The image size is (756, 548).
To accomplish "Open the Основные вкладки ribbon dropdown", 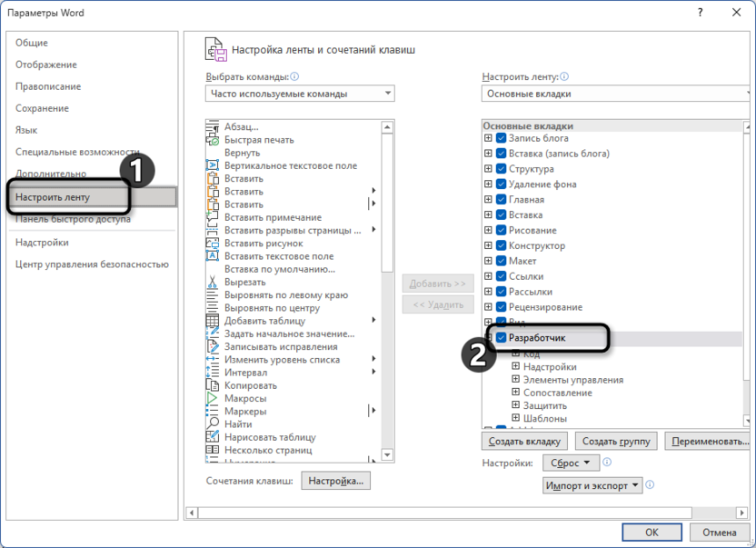I will [x=616, y=94].
